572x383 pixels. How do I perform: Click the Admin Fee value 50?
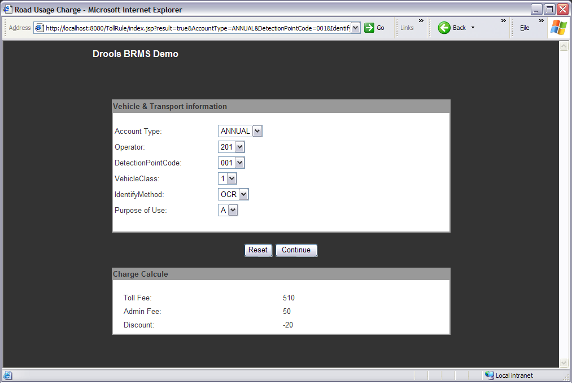(287, 312)
